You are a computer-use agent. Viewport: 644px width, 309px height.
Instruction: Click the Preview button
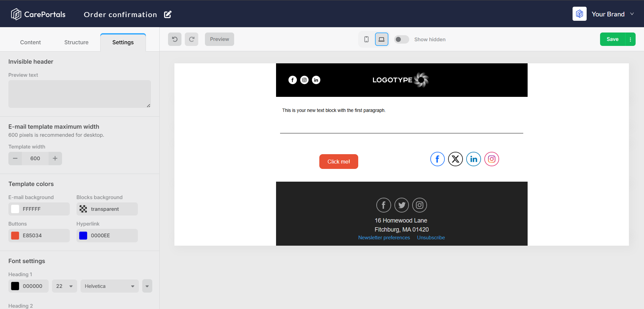219,39
